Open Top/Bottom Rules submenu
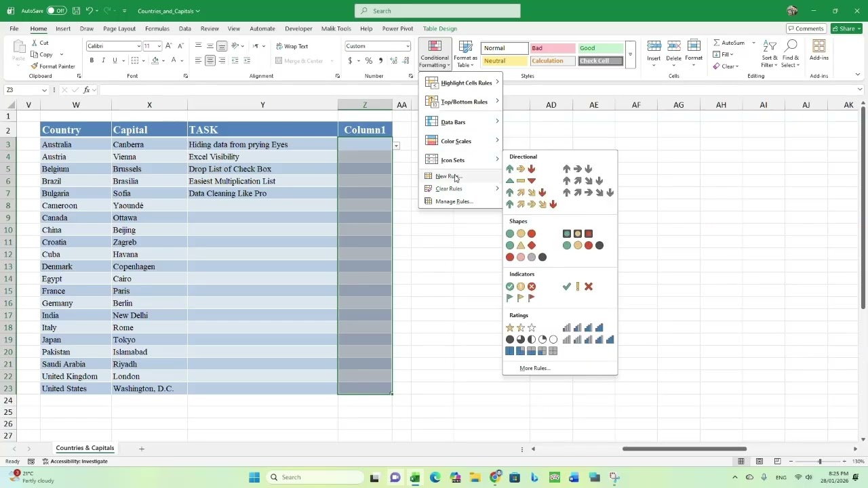The height and width of the screenshot is (488, 868). [460, 102]
